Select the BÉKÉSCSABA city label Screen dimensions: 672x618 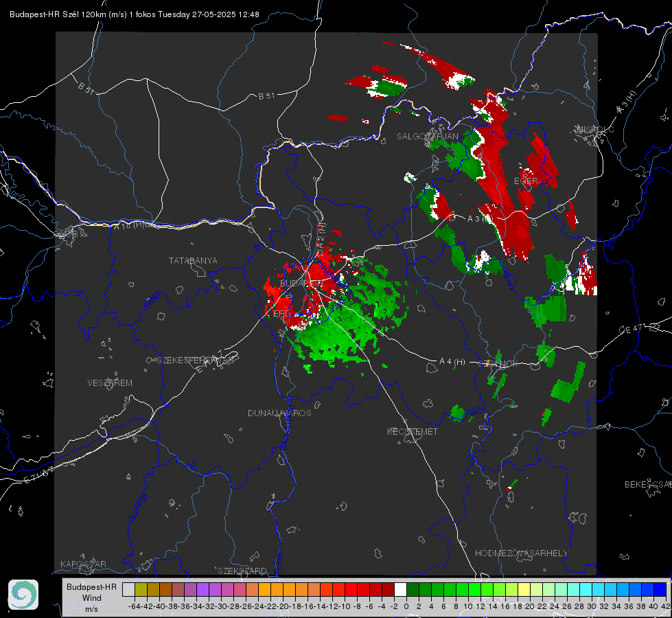[648, 485]
